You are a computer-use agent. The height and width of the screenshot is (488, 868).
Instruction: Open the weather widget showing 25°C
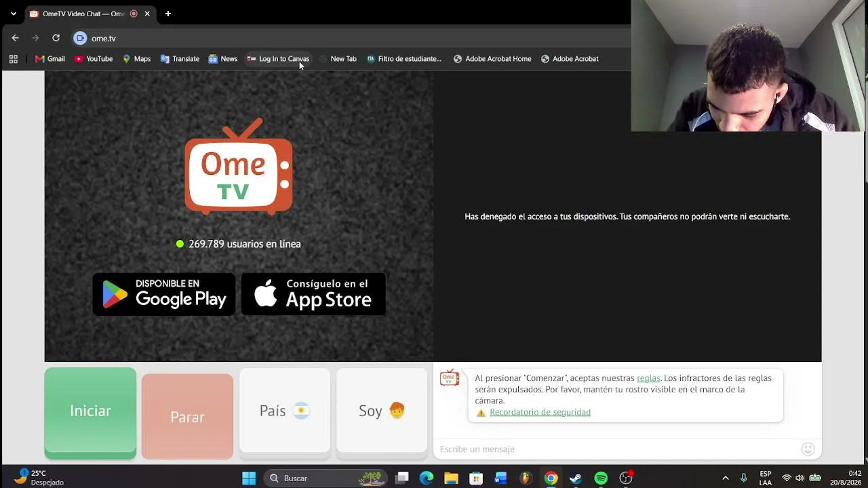(x=39, y=478)
